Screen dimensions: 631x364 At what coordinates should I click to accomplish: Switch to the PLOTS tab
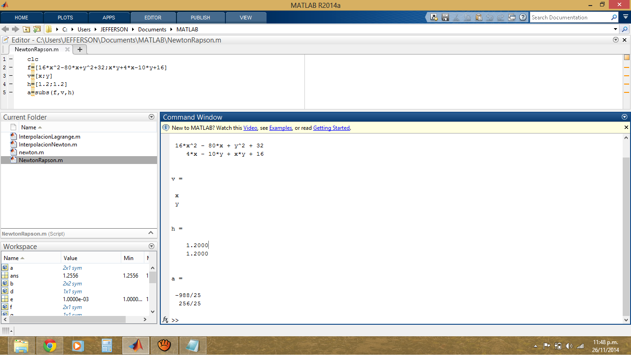(x=65, y=18)
